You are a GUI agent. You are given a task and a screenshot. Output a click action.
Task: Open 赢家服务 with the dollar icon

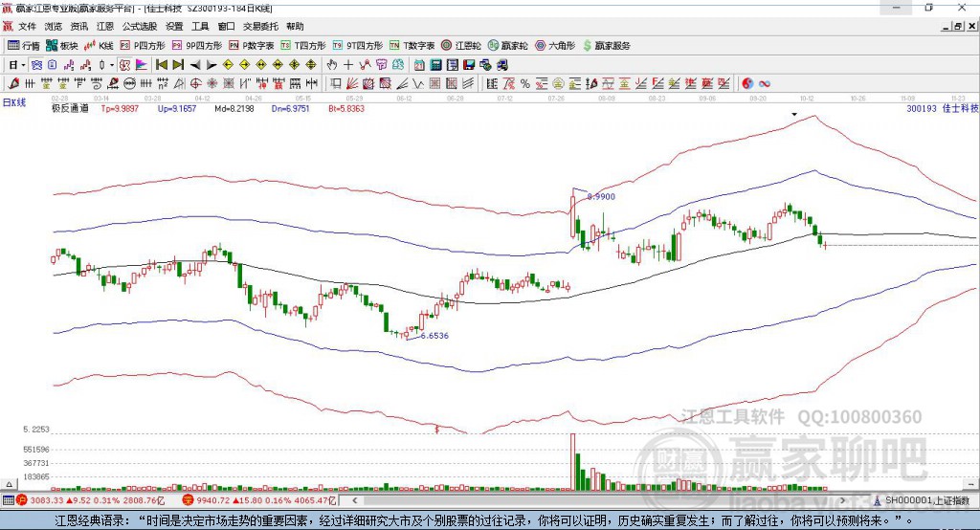(606, 46)
